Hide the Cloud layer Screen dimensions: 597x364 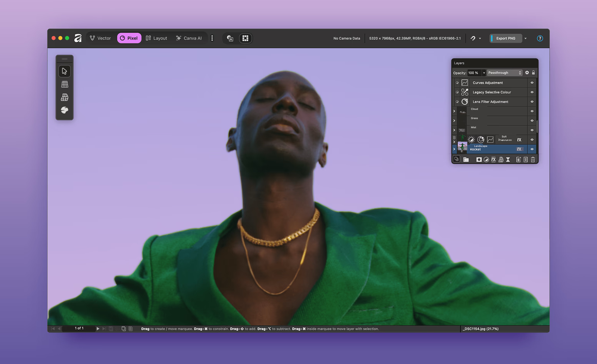pyautogui.click(x=532, y=111)
